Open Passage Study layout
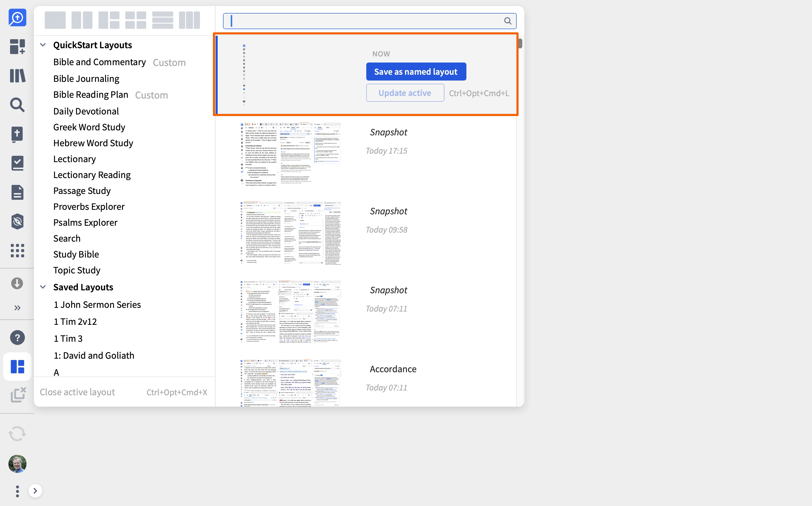 coord(82,191)
